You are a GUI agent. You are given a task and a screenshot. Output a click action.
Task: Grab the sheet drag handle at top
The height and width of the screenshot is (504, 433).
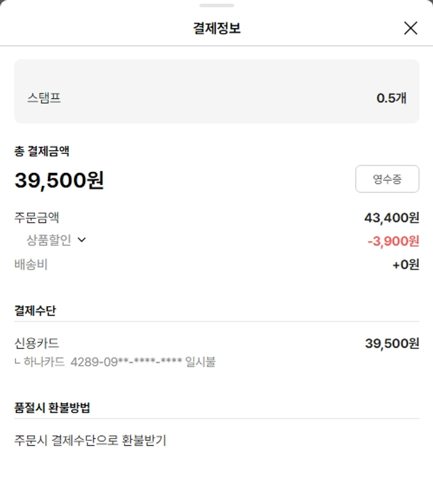pyautogui.click(x=216, y=5)
